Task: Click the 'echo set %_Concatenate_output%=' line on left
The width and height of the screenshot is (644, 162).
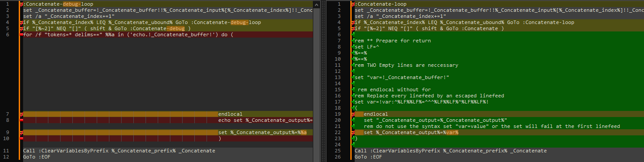Action: pos(265,120)
